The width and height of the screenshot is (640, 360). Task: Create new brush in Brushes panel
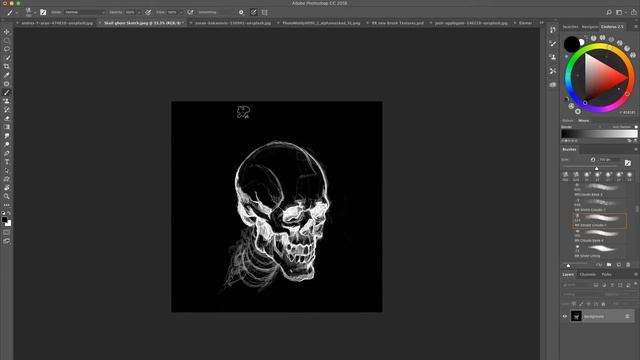click(x=619, y=265)
